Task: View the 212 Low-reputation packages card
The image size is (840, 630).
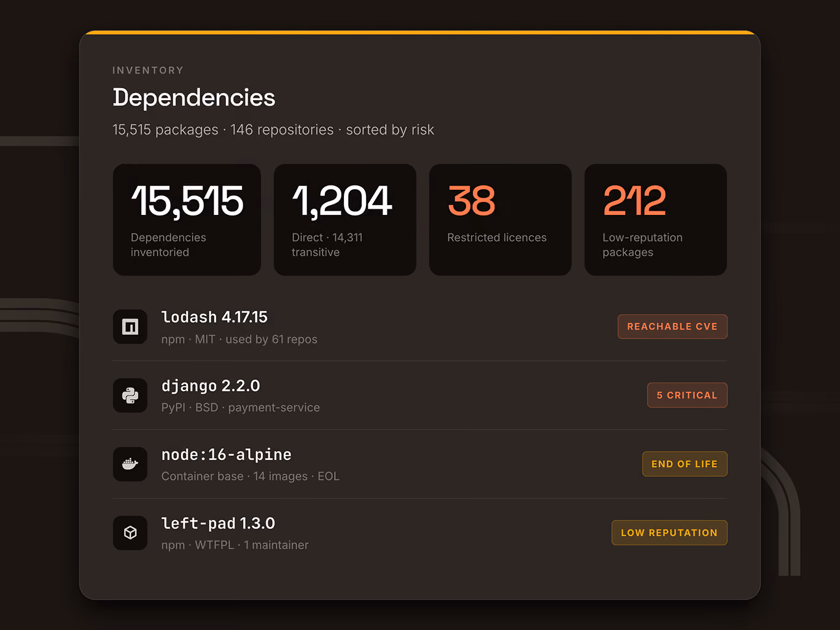Action: [x=656, y=220]
